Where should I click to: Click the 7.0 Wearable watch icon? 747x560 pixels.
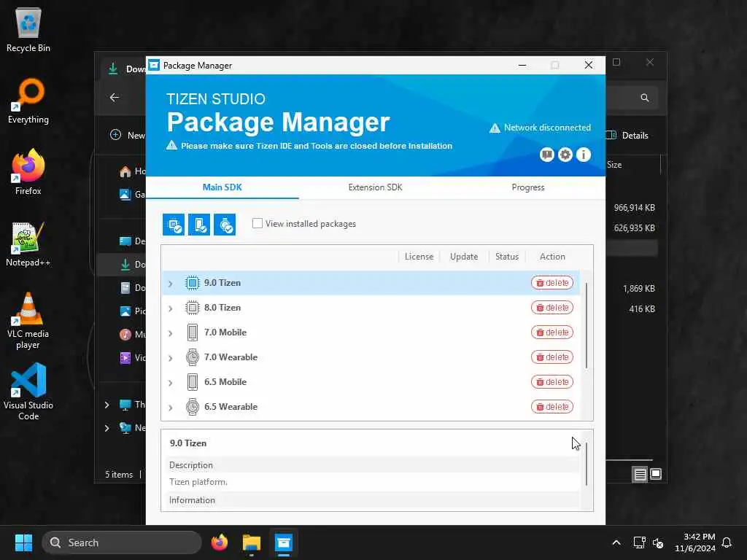tap(193, 357)
